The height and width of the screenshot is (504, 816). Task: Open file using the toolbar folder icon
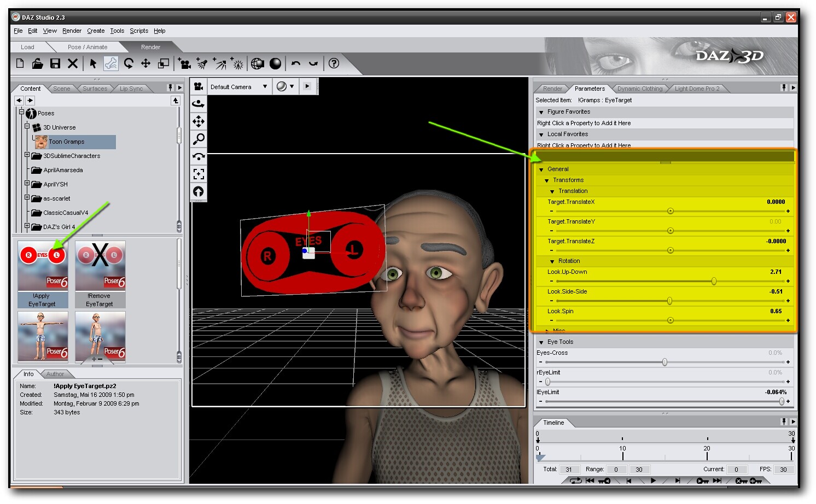point(37,64)
